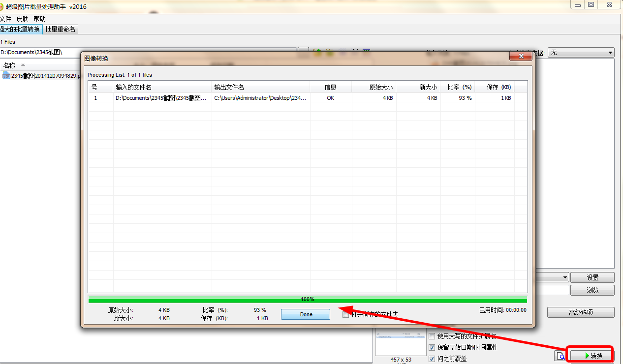The width and height of the screenshot is (623, 364).
Task: Click the Done button in conversion dialog
Action: pyautogui.click(x=306, y=314)
